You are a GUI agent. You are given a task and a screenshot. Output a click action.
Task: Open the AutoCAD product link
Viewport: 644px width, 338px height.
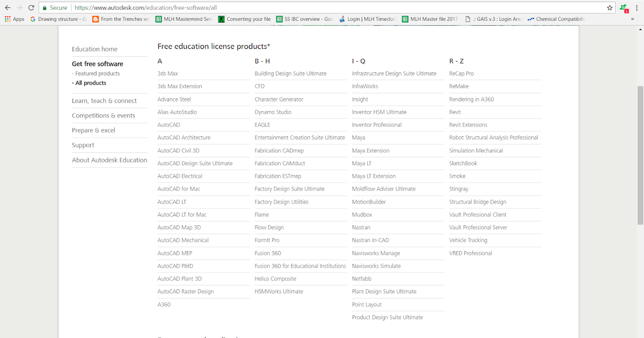click(169, 125)
